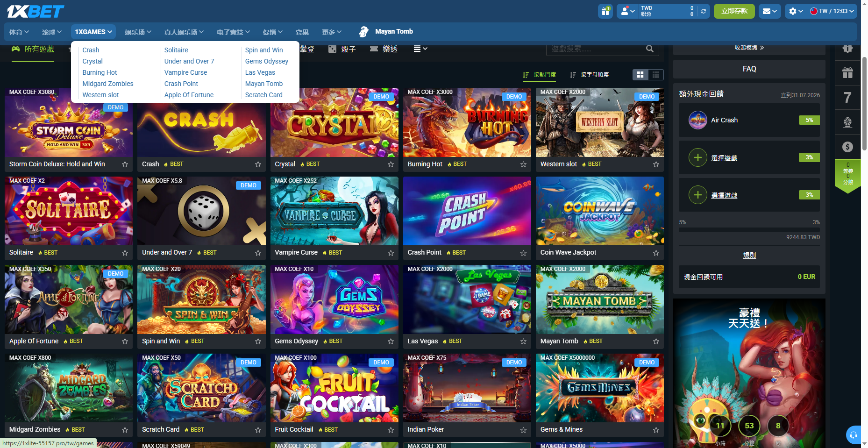Open the Mayan Tomb promo link in nav bar

[386, 32]
